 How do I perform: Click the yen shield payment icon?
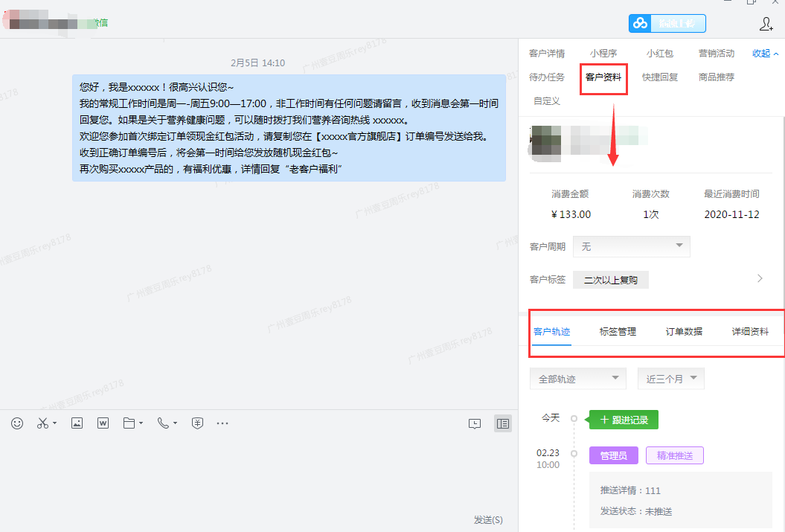coord(197,423)
